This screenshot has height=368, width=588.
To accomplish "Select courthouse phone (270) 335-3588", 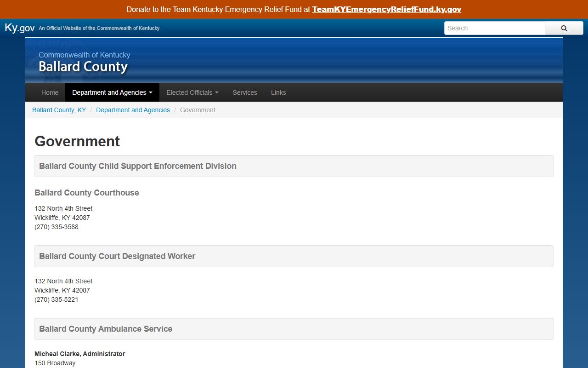I will pos(57,227).
